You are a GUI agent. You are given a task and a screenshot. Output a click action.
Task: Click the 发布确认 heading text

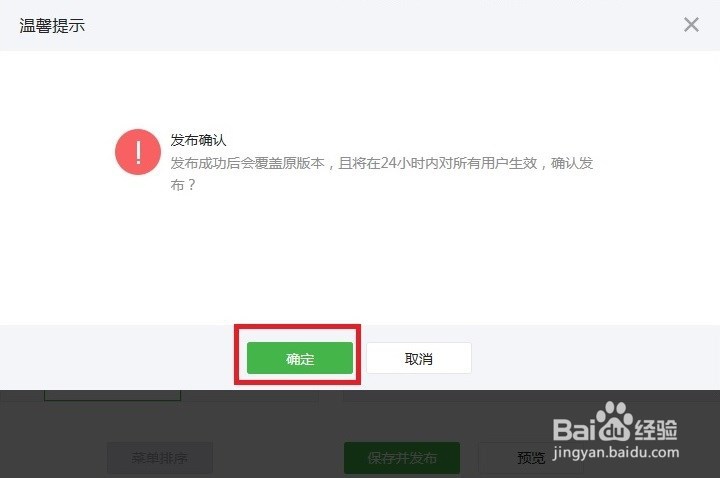pyautogui.click(x=198, y=140)
